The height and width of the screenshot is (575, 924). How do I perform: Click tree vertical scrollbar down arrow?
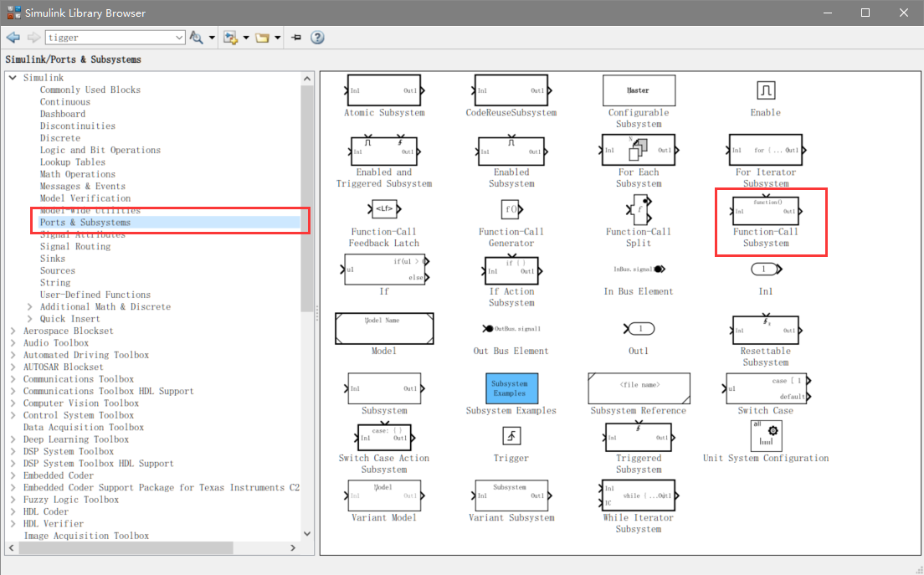tap(307, 534)
